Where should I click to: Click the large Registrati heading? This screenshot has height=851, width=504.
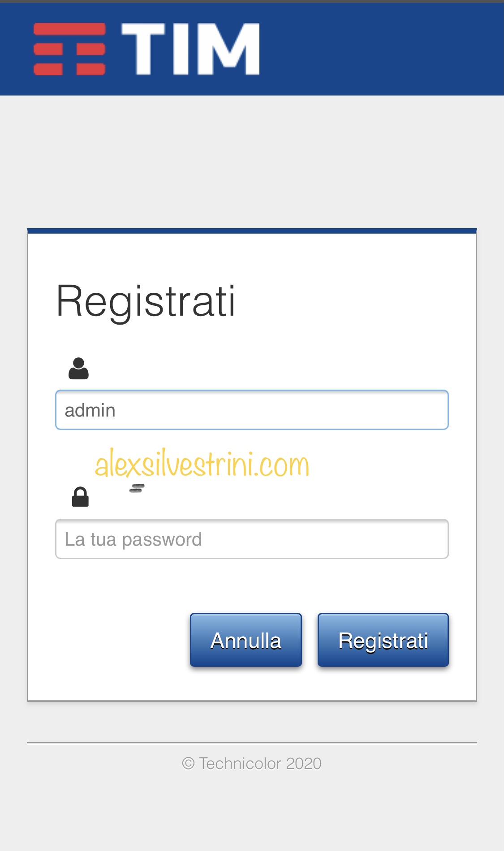coord(146,301)
